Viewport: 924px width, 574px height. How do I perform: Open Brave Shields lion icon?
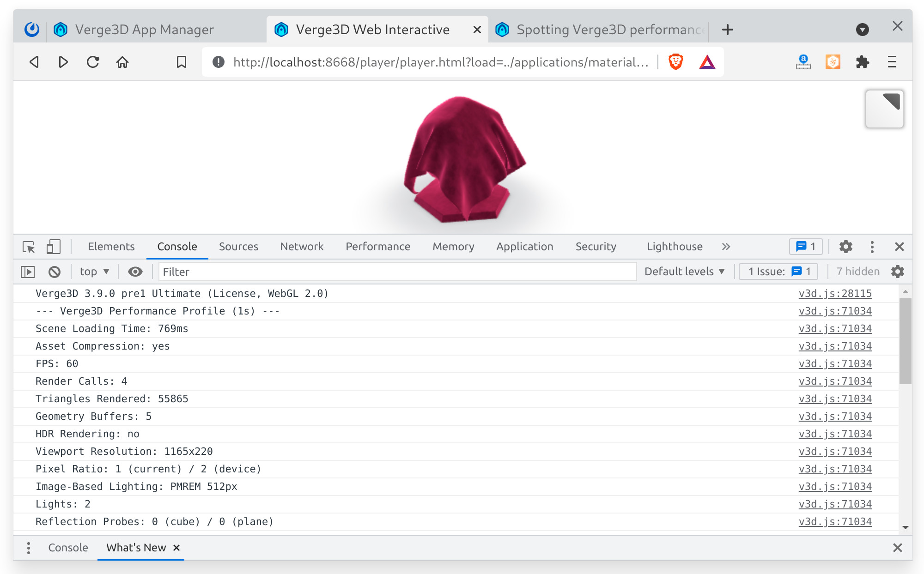point(676,62)
